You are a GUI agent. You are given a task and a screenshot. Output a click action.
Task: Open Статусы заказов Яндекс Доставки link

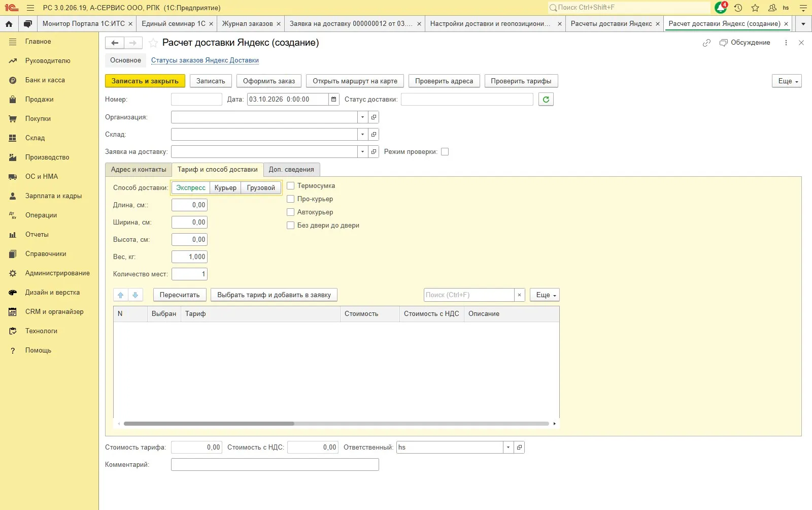[x=205, y=60]
